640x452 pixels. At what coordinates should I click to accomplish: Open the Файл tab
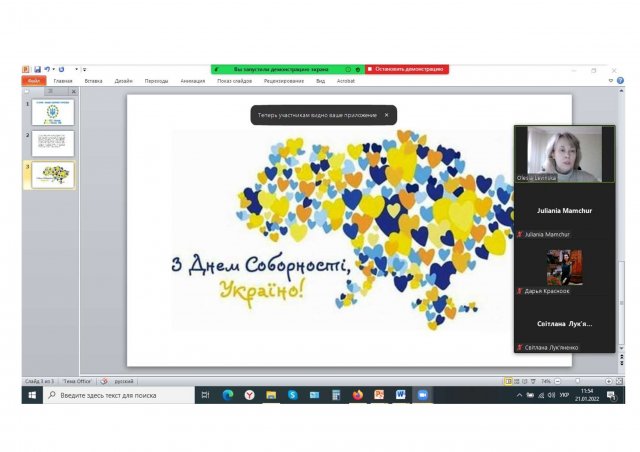coord(34,80)
